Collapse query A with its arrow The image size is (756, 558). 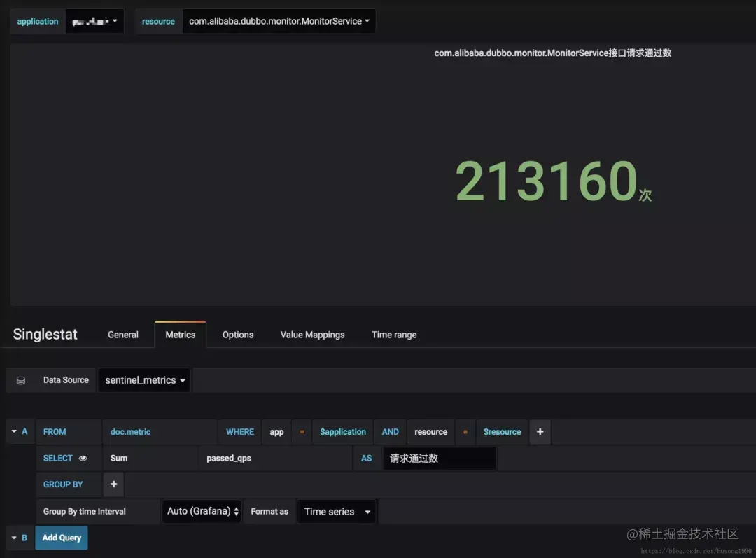click(x=14, y=431)
